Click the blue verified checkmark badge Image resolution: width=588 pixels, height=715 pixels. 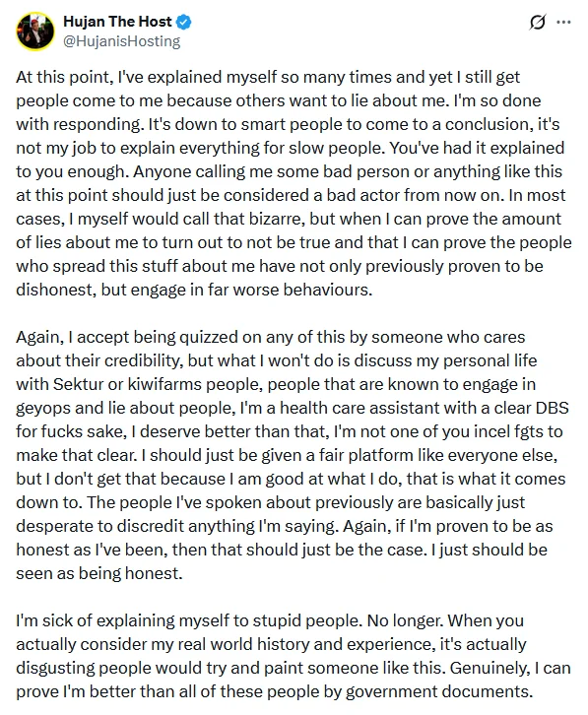pyautogui.click(x=184, y=22)
